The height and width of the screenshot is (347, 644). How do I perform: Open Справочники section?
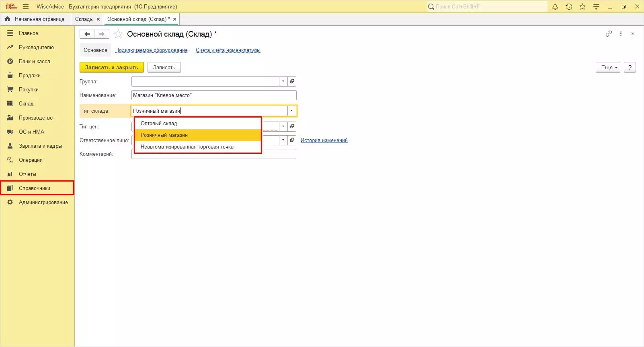(x=37, y=188)
